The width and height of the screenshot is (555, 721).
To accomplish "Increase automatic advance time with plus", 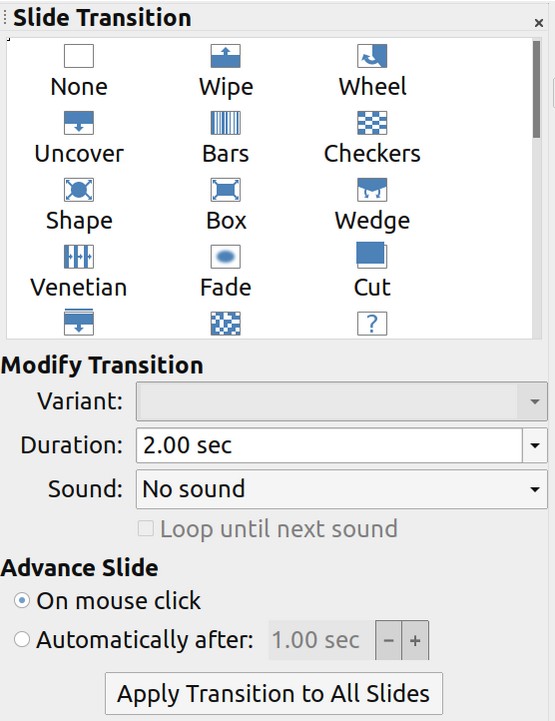I will tap(415, 640).
